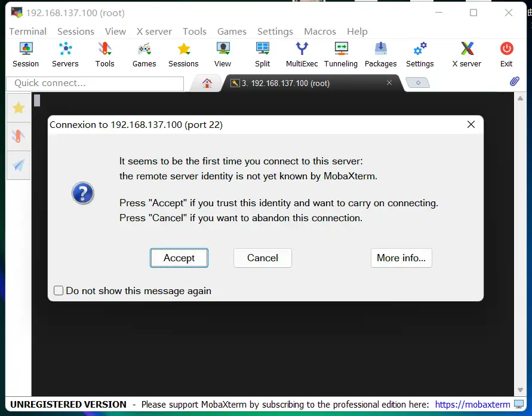Click the X server toolbar icon
Image resolution: width=532 pixels, height=416 pixels.
467,54
